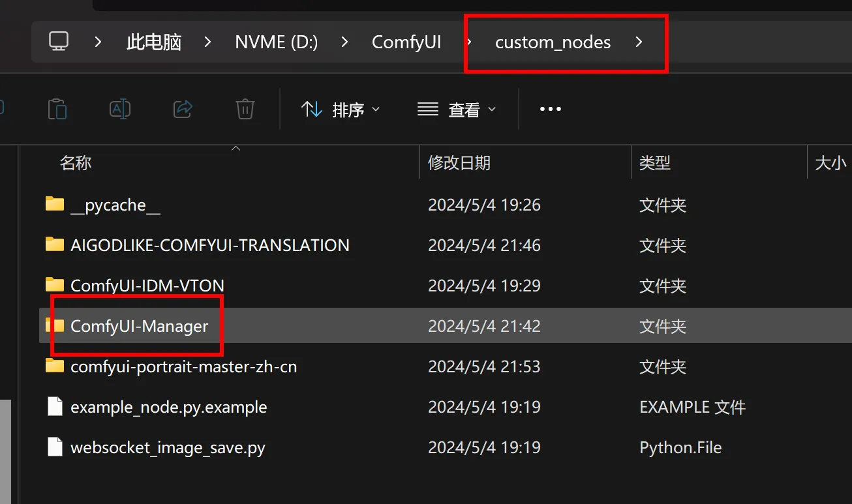Screen dimensions: 852x504
Task: Expand chevron after 此电脑 in breadcrumb
Action: coord(208,42)
